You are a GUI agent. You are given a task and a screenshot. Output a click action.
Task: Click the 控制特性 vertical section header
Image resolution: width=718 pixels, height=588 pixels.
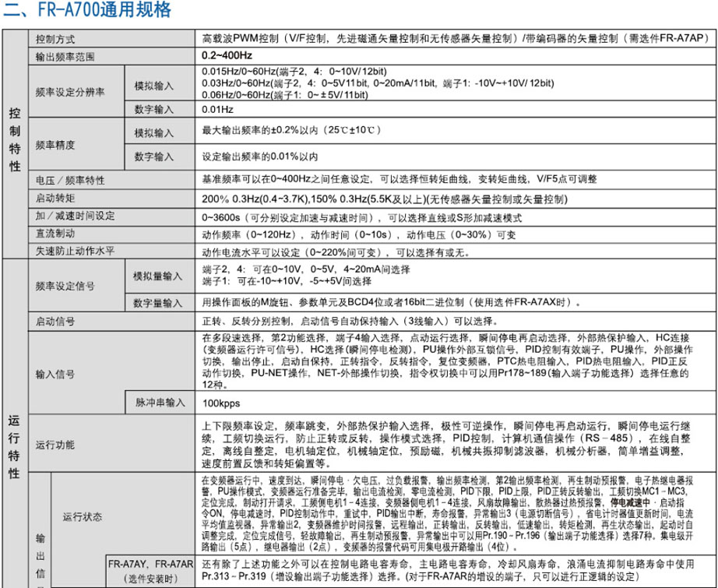[15, 139]
